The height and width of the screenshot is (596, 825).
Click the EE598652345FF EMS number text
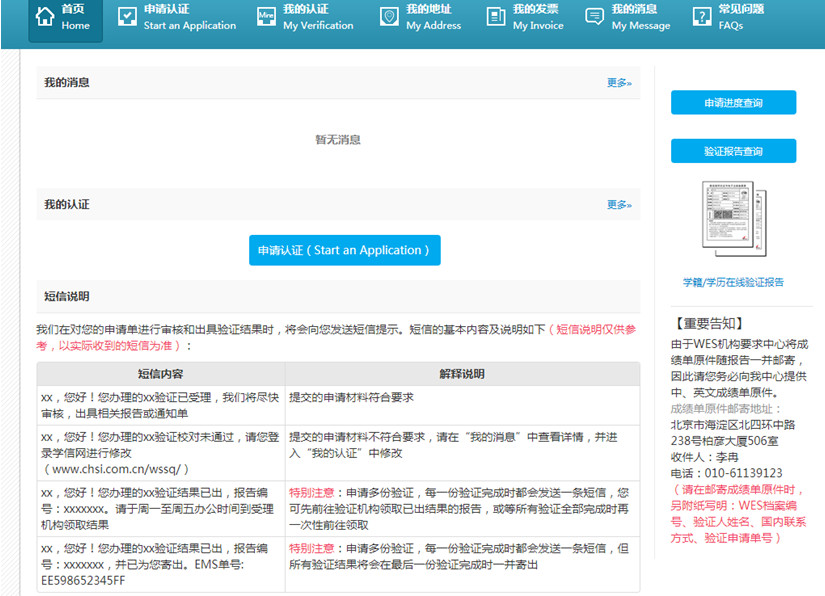click(x=83, y=581)
